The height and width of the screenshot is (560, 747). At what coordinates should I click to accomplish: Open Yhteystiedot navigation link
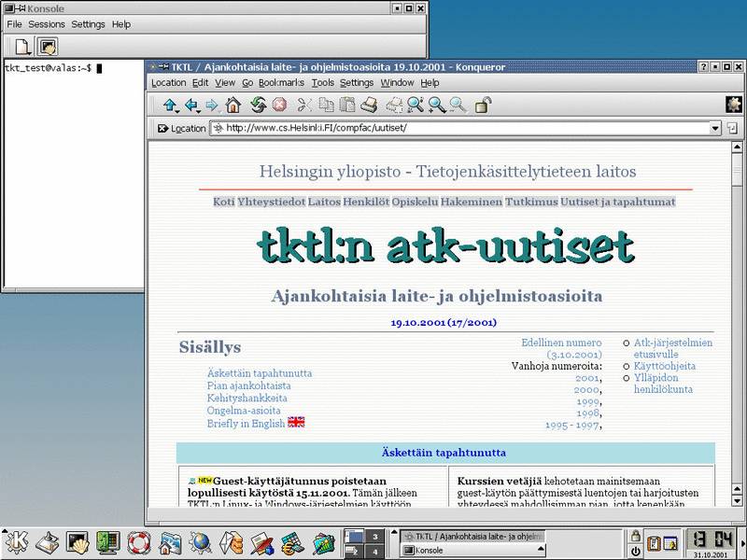[x=272, y=202]
